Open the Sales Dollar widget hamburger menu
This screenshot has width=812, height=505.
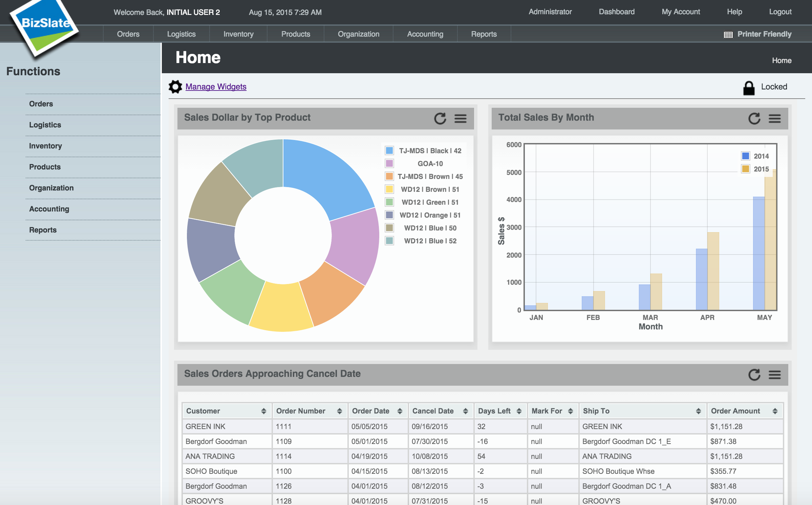pos(461,119)
